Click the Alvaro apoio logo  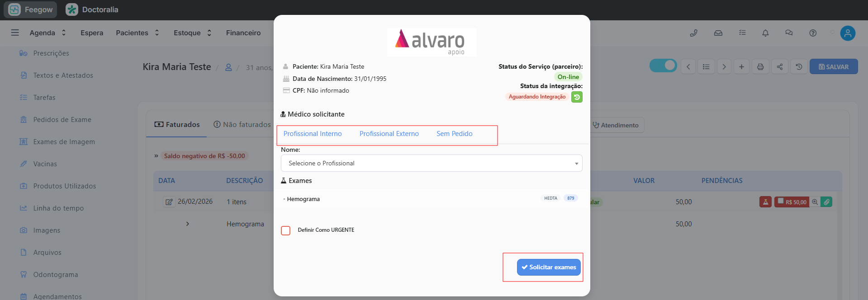432,42
